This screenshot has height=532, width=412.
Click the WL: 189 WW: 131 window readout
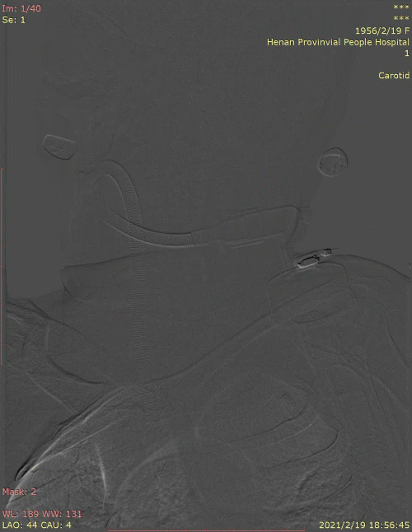coord(42,514)
